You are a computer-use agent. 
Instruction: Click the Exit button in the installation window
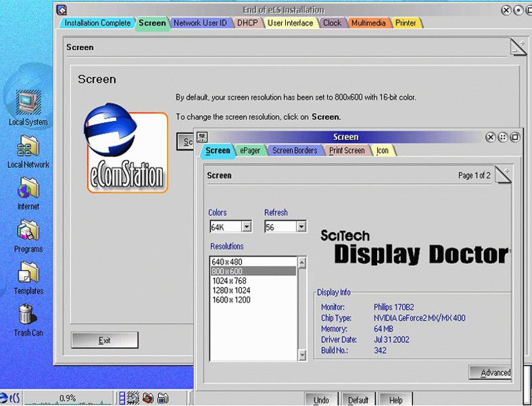pyautogui.click(x=105, y=340)
